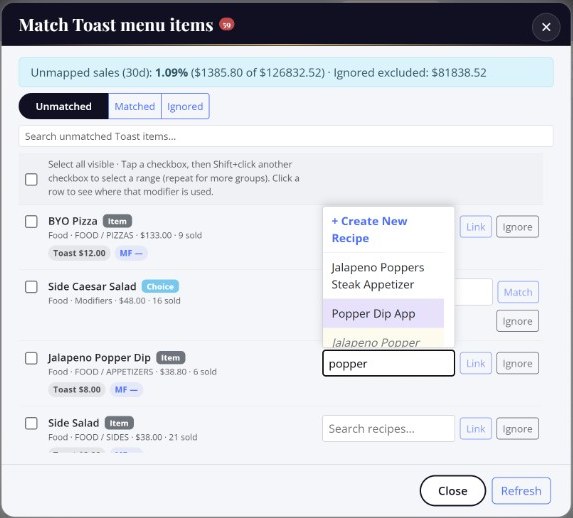Check the Side Salad row checkbox
Screen dimensions: 573x518
click(31, 423)
